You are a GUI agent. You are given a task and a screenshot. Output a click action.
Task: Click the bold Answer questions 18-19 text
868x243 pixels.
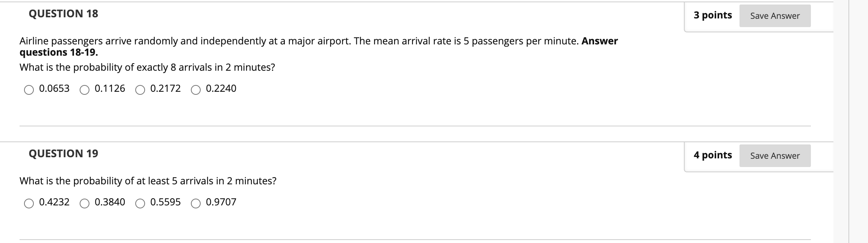pos(58,53)
